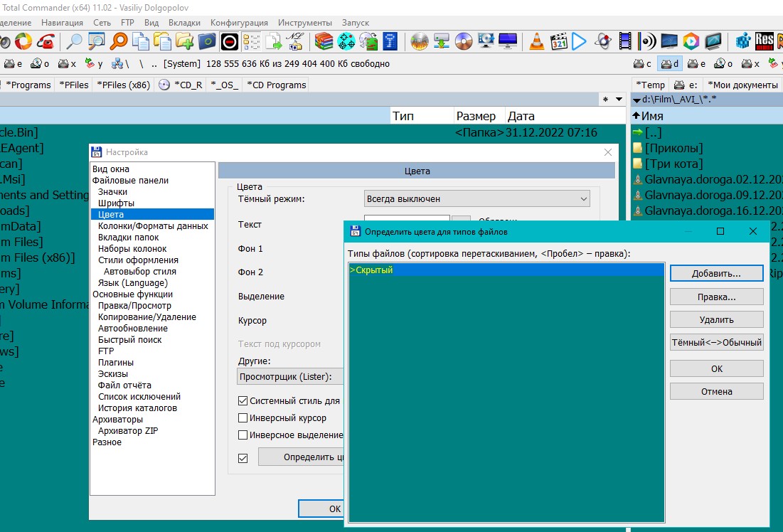Click 'Удалить' button
Screen dimensions: 783x532
click(x=717, y=320)
